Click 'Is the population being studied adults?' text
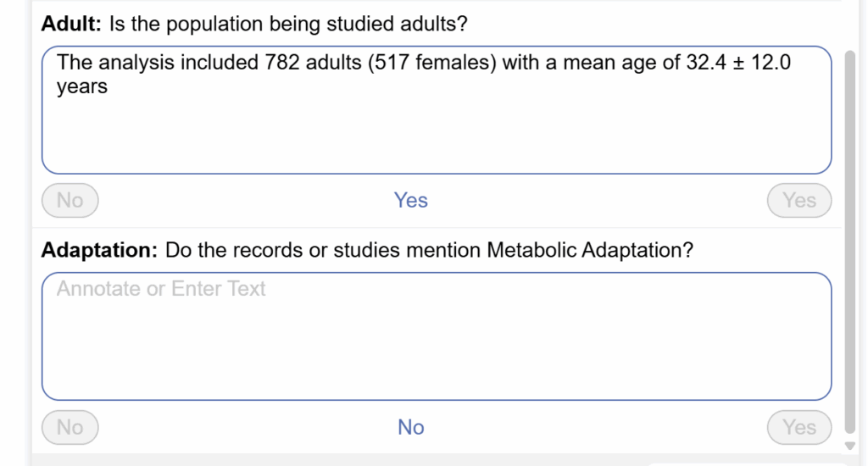Image resolution: width=868 pixels, height=466 pixels. click(x=288, y=24)
